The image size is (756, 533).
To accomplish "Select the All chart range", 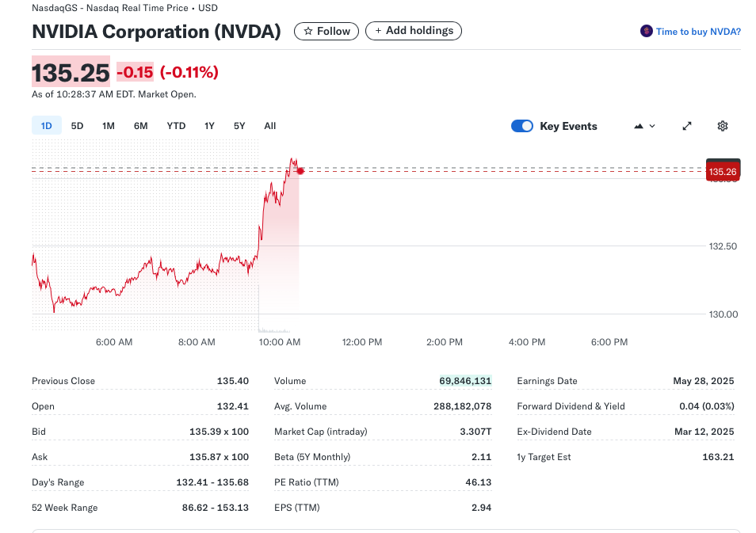I will (x=270, y=126).
